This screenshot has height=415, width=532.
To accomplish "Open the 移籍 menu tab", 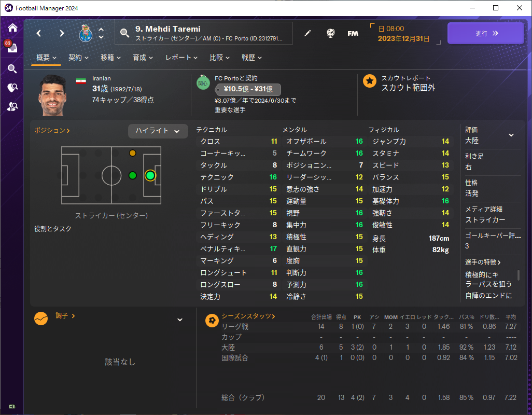I will [x=110, y=58].
